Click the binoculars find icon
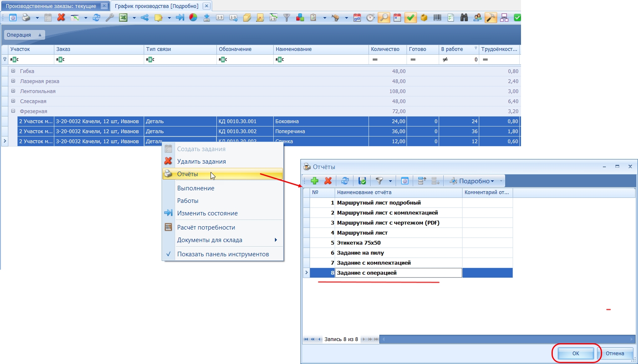The width and height of the screenshot is (638, 364). pos(464,18)
